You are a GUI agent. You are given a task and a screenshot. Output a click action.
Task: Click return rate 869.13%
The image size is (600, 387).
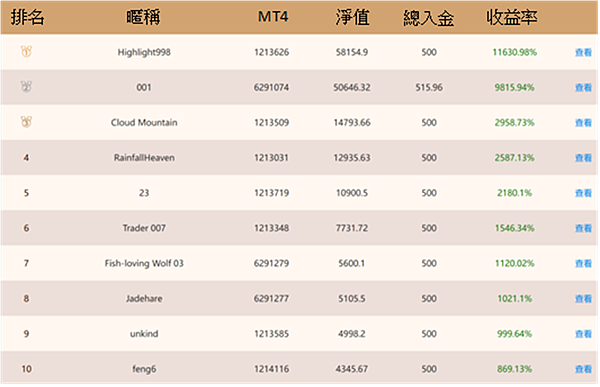(515, 369)
